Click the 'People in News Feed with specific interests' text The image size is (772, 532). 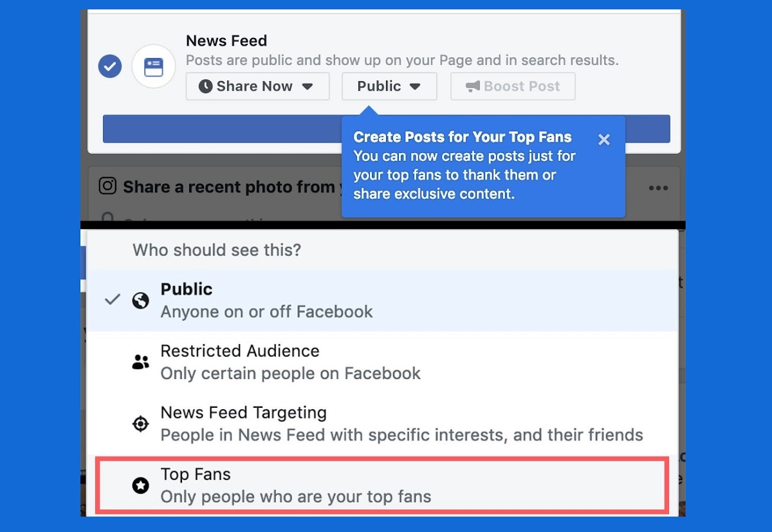pyautogui.click(x=401, y=435)
